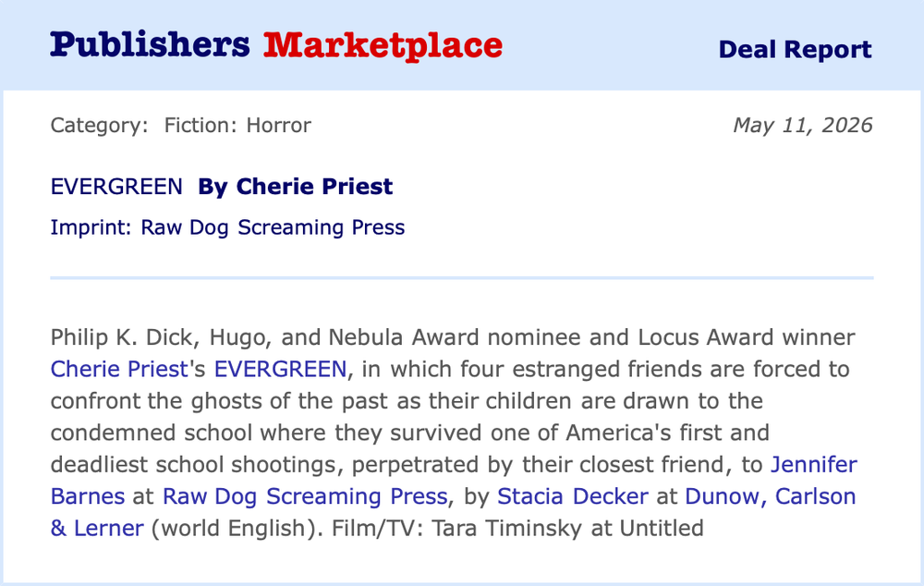This screenshot has width=924, height=586.
Task: Click the By Cherie Priest heading
Action: 296,187
